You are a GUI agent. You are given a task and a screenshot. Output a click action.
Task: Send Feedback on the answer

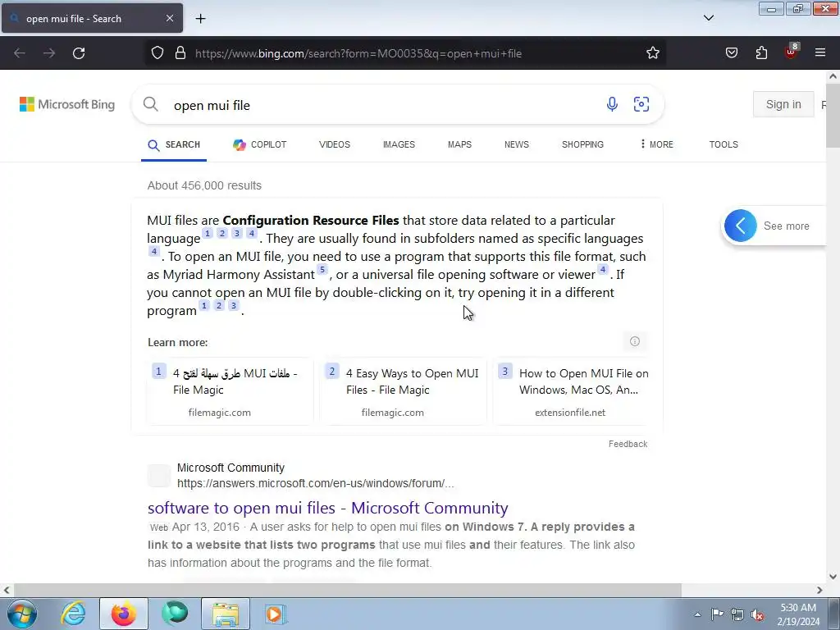628,444
